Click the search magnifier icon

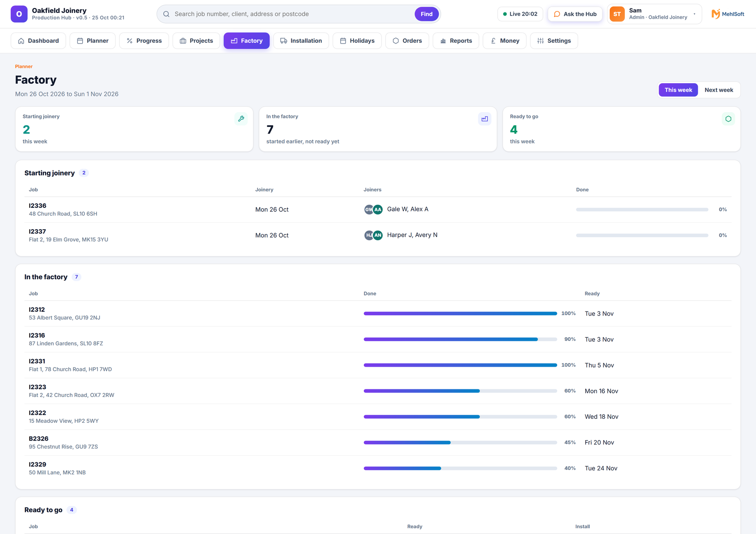click(166, 14)
